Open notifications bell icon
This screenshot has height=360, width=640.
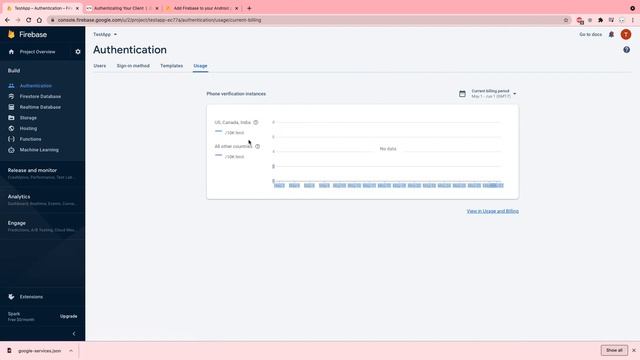click(x=611, y=35)
